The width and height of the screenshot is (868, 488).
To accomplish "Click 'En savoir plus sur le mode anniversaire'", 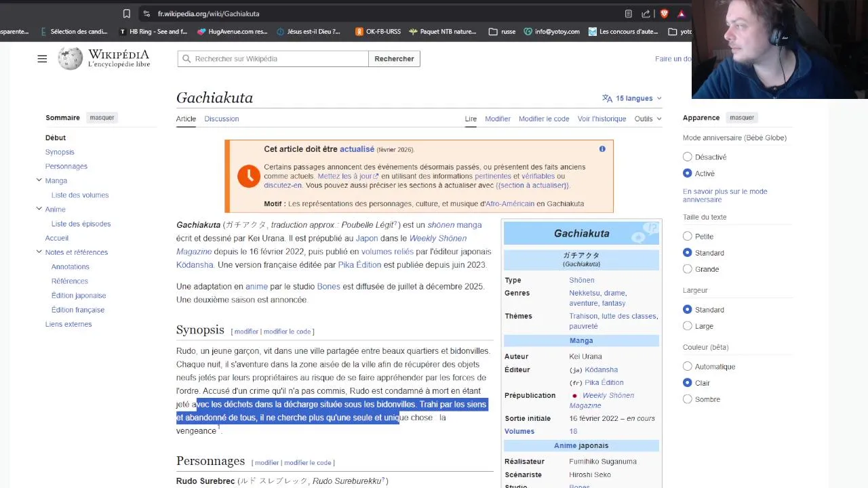I will 725,195.
